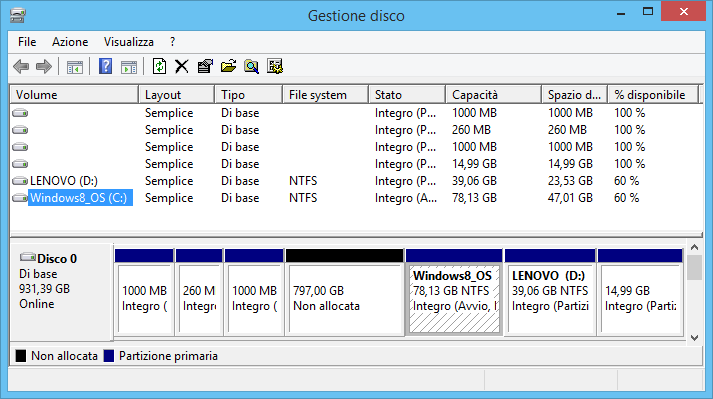
Task: Click the 78,13 GB capacity cell
Action: [x=474, y=198]
